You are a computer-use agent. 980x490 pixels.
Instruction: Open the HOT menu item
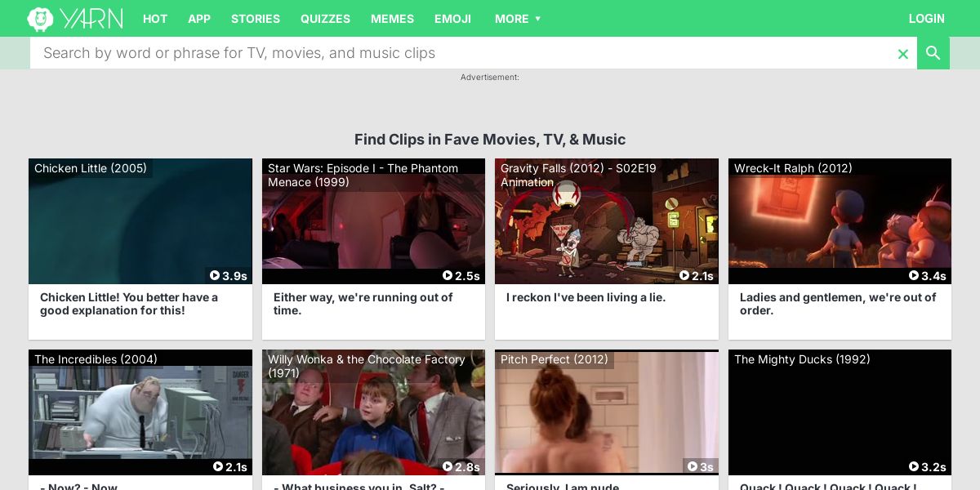(155, 19)
